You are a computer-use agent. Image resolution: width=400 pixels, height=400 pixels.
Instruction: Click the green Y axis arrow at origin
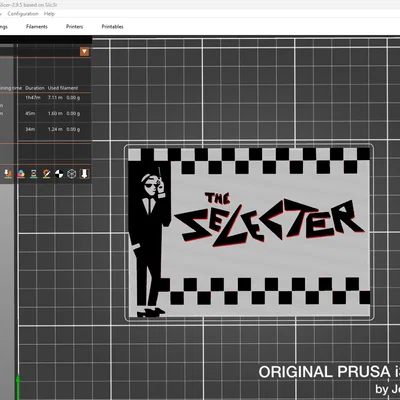click(18, 387)
